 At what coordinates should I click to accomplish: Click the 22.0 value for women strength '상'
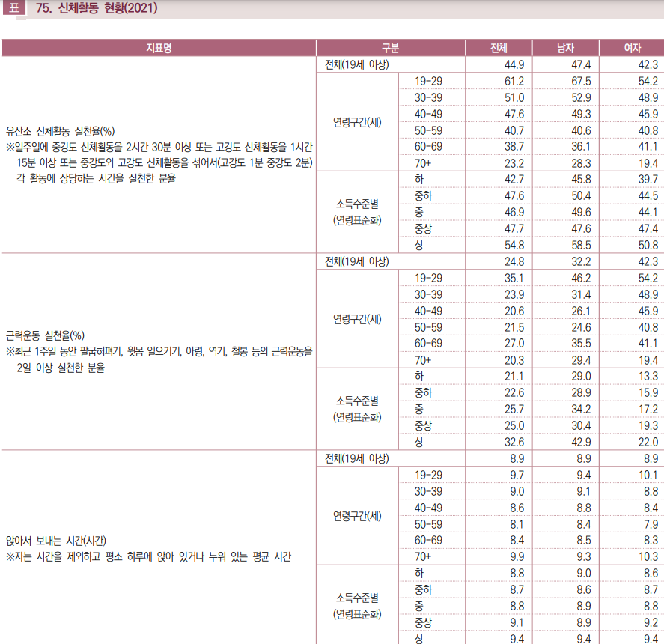click(x=648, y=443)
